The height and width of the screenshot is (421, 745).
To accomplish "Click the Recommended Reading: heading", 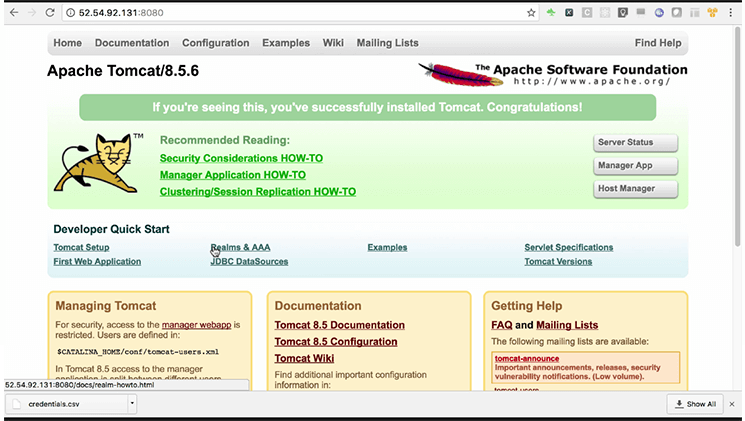I will 225,140.
